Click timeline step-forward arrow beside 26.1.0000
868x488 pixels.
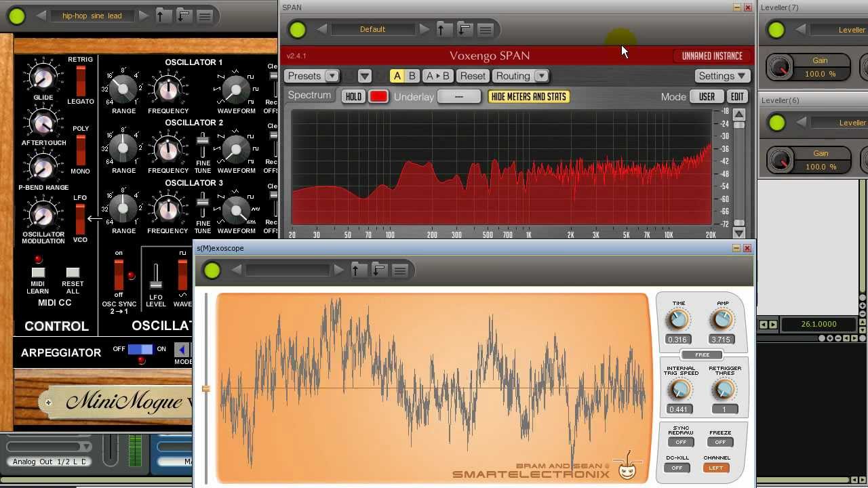772,325
